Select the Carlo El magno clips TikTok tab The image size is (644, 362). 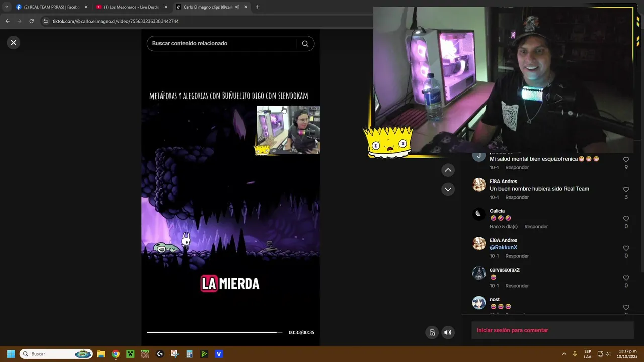pyautogui.click(x=206, y=7)
